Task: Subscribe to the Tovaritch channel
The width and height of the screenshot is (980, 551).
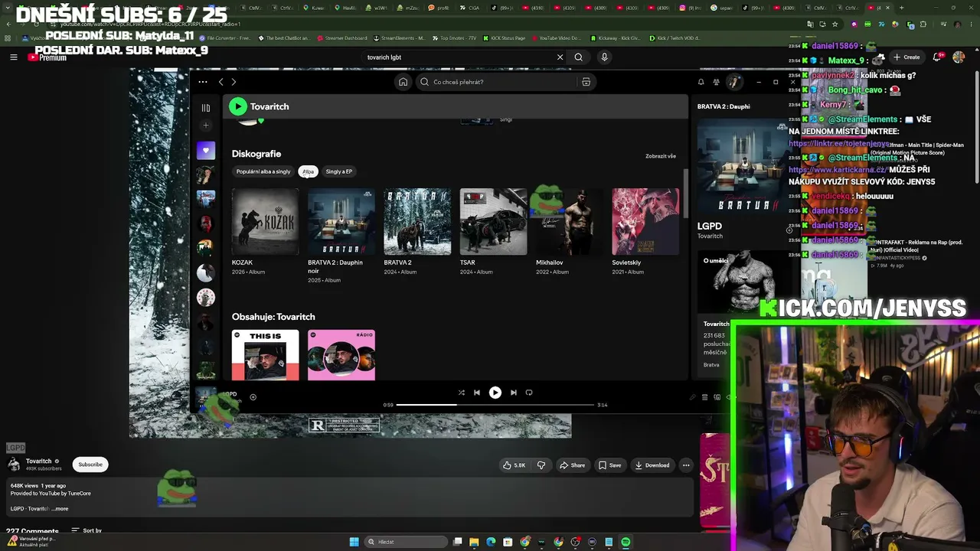Action: 90,465
